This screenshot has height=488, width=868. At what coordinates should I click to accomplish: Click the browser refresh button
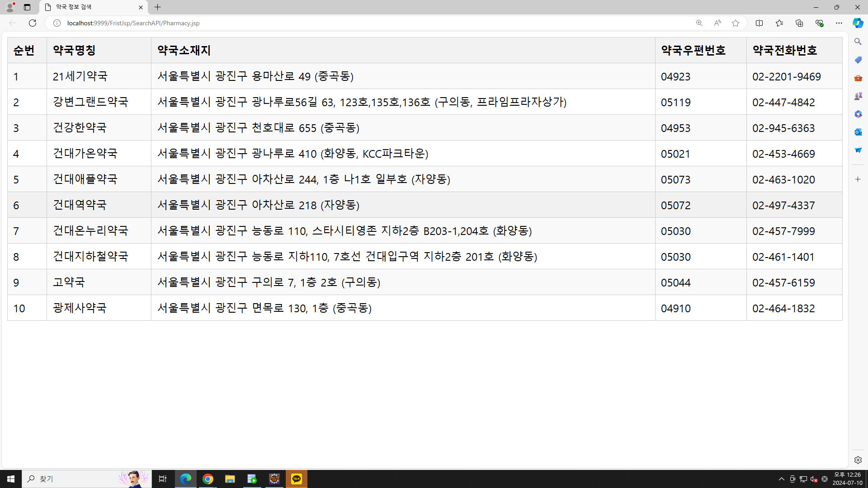[x=33, y=23]
